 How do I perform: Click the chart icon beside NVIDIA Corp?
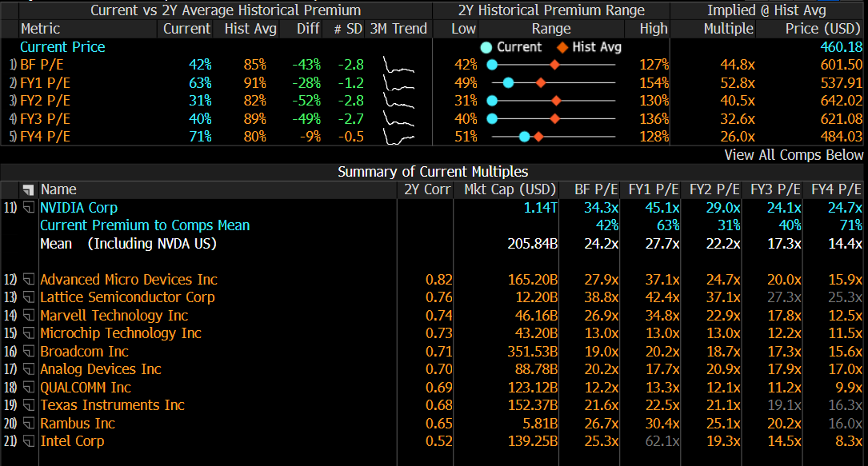[29, 208]
